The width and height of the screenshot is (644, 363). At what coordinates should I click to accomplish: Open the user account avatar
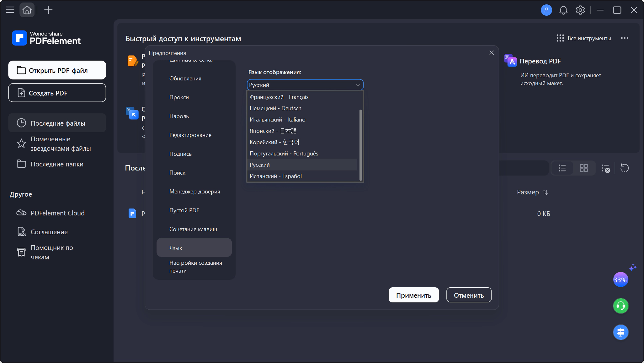pyautogui.click(x=546, y=10)
